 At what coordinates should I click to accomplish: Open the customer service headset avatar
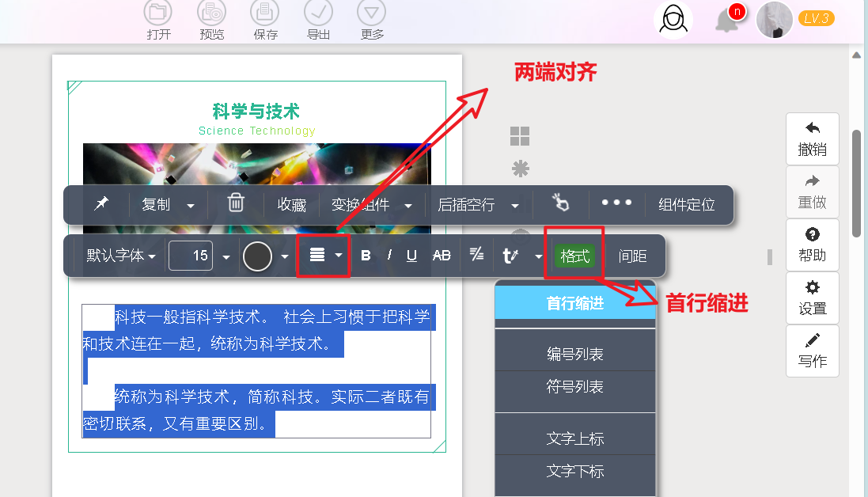coord(673,19)
